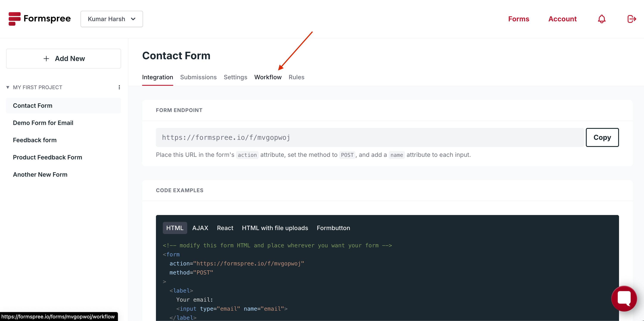Click the Add New button
This screenshot has width=644, height=321.
click(64, 59)
